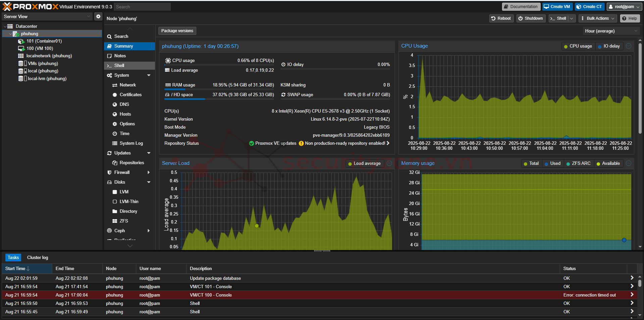
Task: Collapse the Updates menu section
Action: click(149, 153)
